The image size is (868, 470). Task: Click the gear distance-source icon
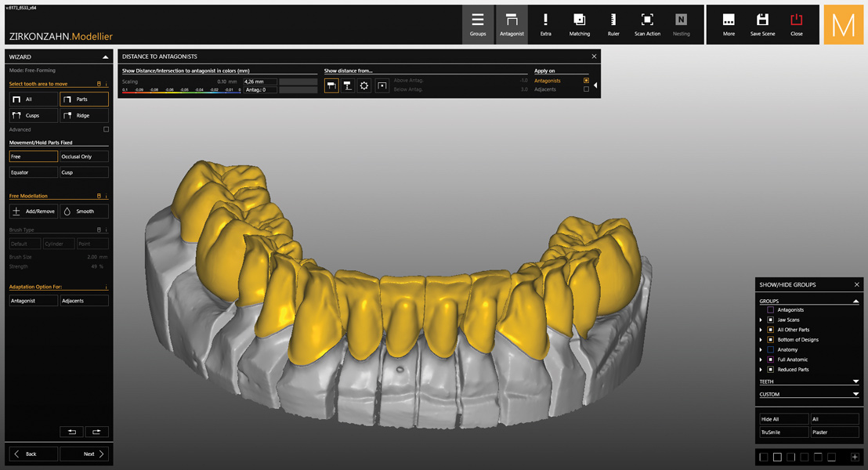(x=364, y=85)
